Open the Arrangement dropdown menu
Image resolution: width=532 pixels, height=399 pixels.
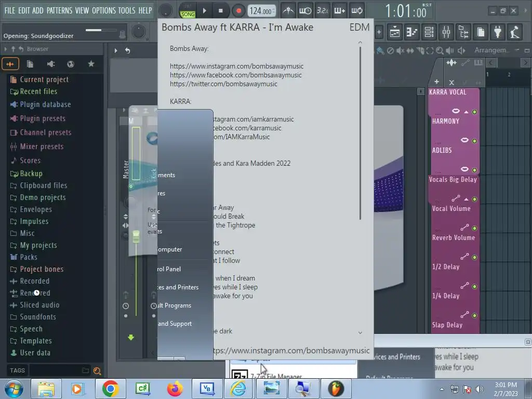coord(517,50)
